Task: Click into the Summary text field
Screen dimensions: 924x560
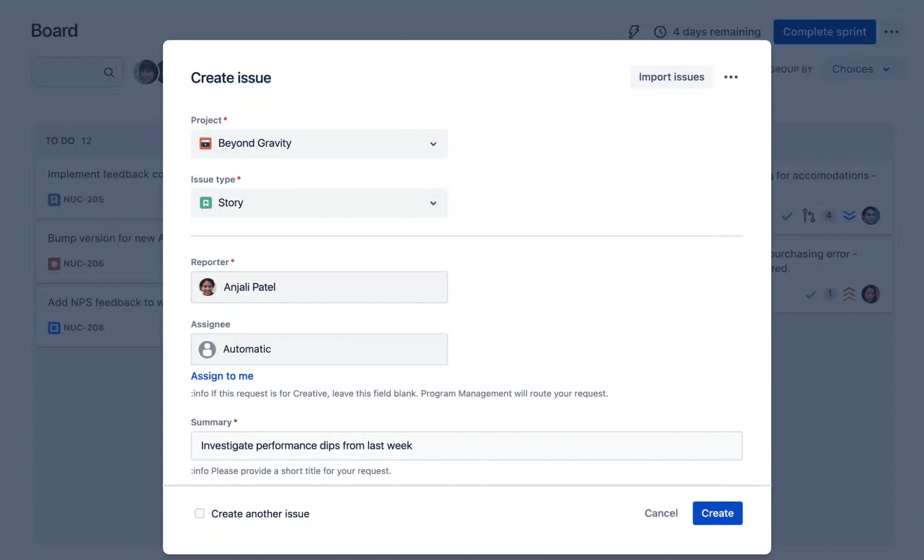Action: click(467, 446)
